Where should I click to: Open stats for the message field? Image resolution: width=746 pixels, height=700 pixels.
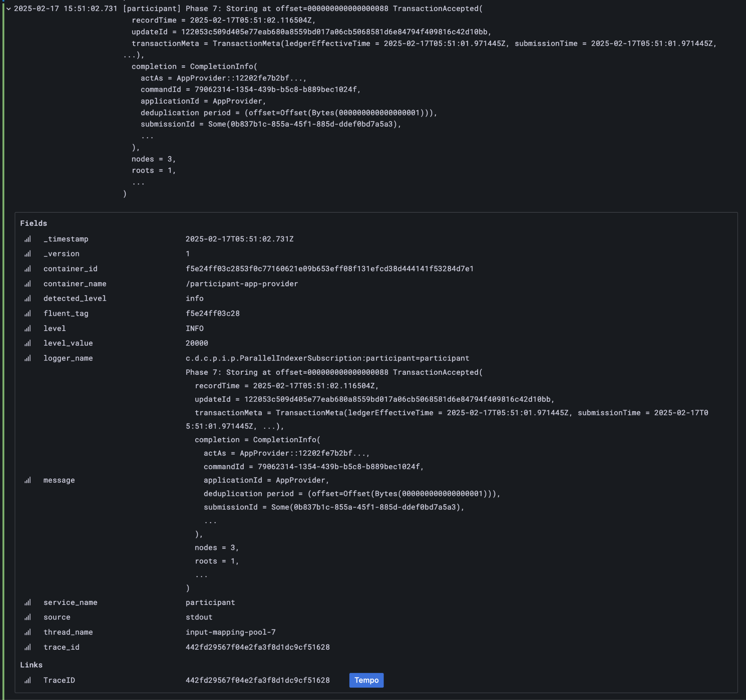pyautogui.click(x=28, y=480)
